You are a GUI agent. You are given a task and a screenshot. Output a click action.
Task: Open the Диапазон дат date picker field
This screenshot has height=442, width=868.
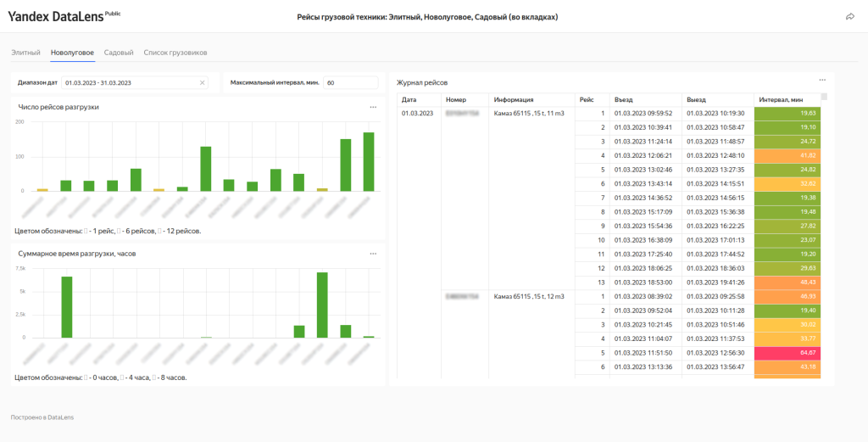[131, 83]
